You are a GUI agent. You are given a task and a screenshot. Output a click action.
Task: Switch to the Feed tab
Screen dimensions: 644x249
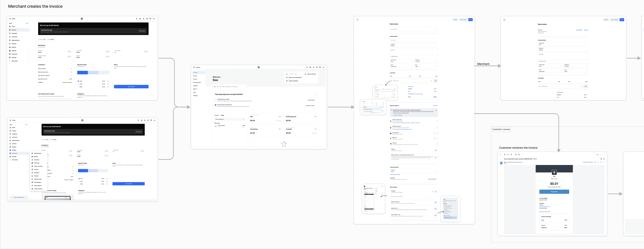(222, 115)
